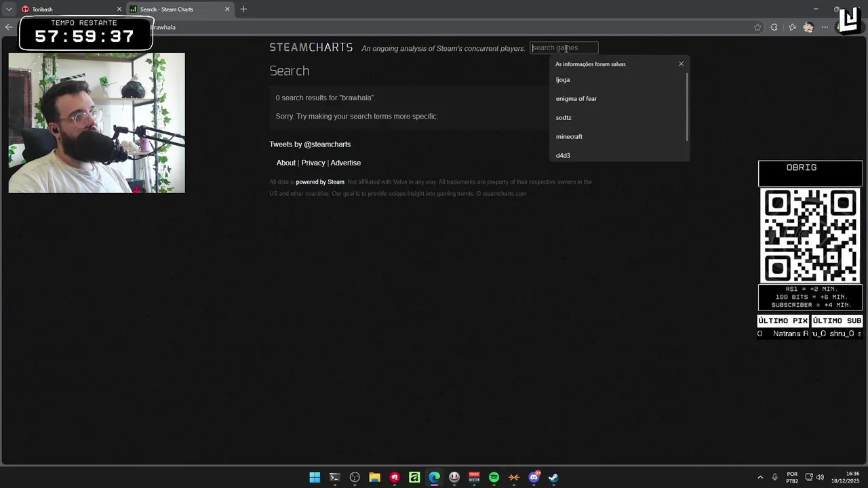868x488 pixels.
Task: Open the browser profile avatar
Action: [x=808, y=27]
